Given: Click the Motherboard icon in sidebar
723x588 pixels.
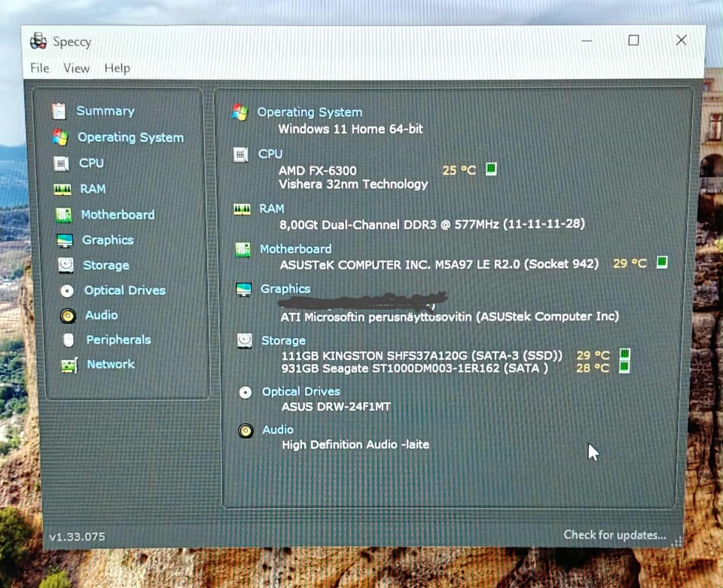Looking at the screenshot, I should pyautogui.click(x=63, y=215).
